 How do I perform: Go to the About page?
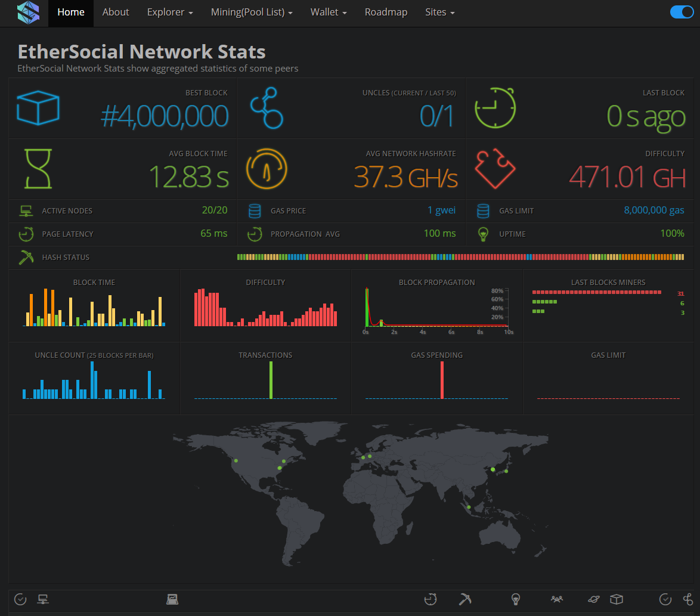point(116,13)
